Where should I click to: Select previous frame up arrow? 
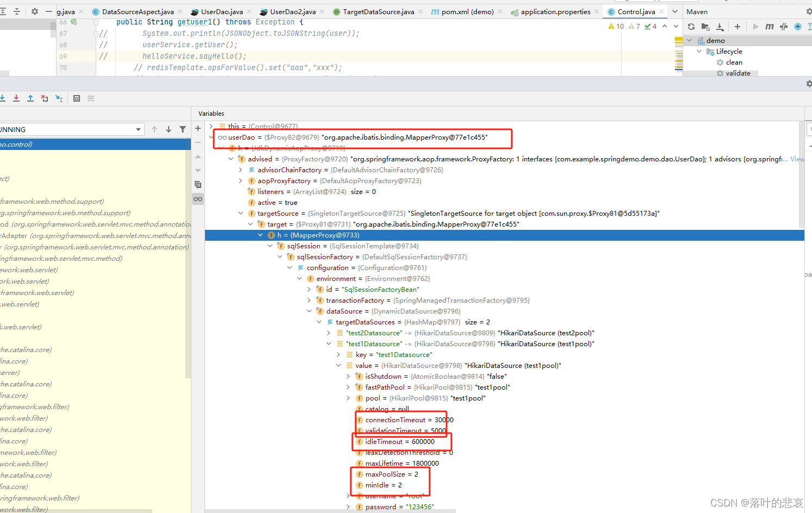154,129
